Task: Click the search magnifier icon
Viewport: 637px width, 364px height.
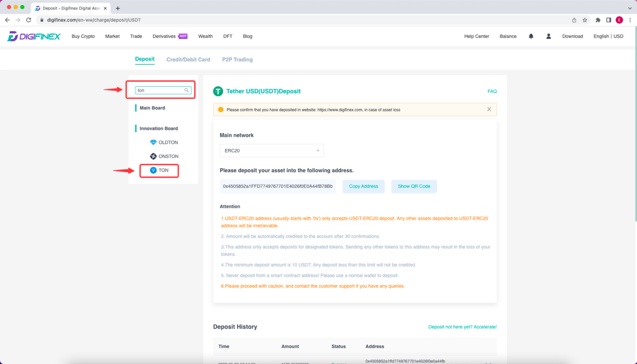Action: click(186, 90)
